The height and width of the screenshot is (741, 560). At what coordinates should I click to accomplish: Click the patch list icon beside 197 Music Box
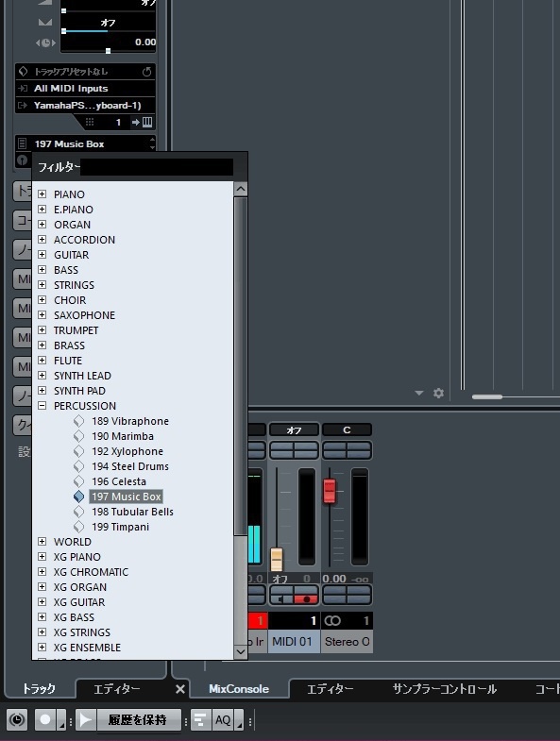click(x=22, y=143)
